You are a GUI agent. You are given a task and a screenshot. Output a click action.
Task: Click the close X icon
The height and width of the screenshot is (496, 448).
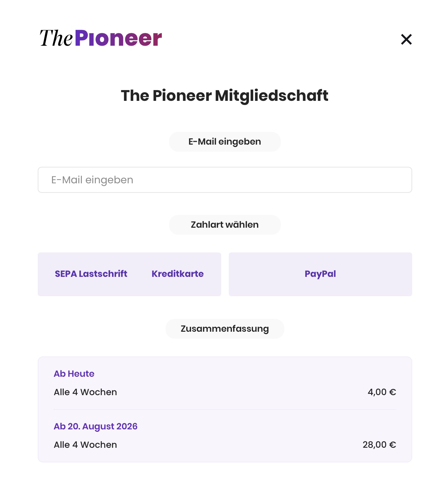[406, 40]
